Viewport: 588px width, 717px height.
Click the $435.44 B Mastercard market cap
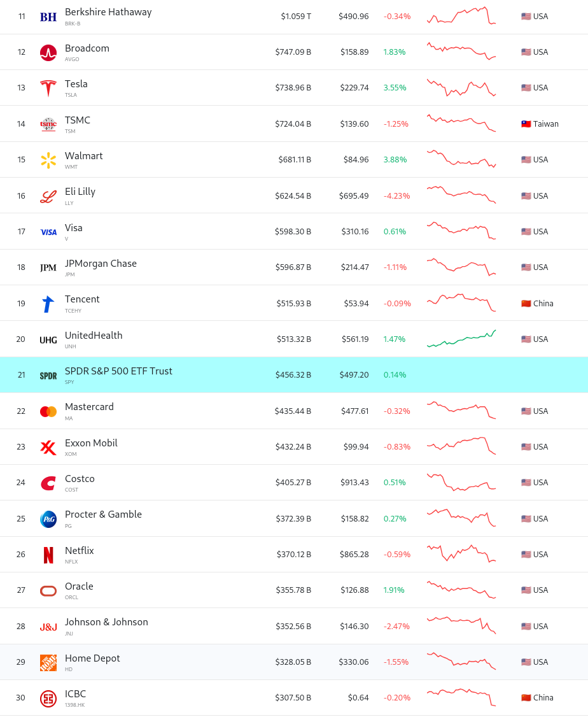293,411
